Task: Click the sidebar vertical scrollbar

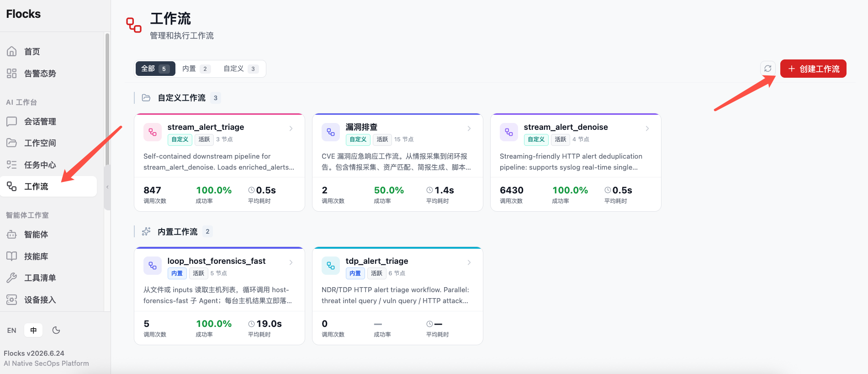Action: click(x=107, y=98)
